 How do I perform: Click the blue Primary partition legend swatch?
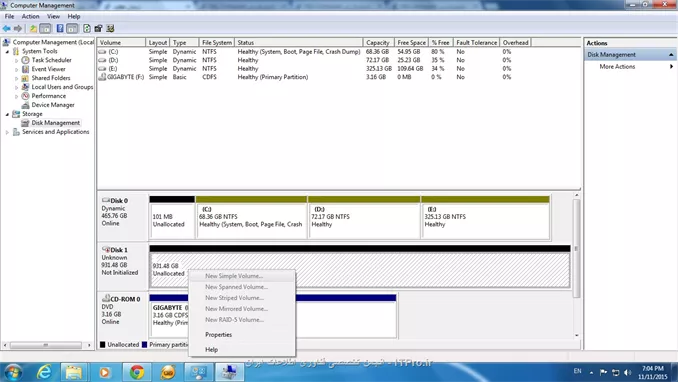click(x=144, y=345)
